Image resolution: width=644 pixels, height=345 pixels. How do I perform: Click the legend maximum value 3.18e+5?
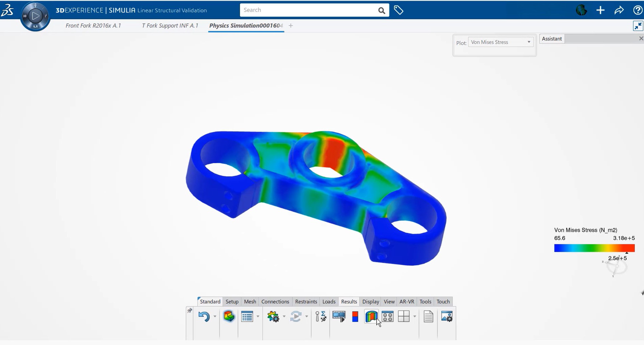pos(624,238)
